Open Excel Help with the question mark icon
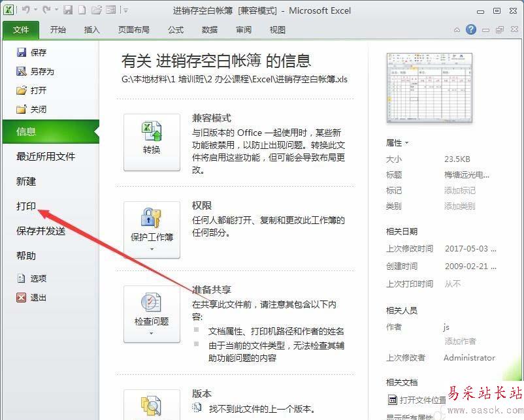Image resolution: width=524 pixels, height=420 pixels. pos(471,30)
